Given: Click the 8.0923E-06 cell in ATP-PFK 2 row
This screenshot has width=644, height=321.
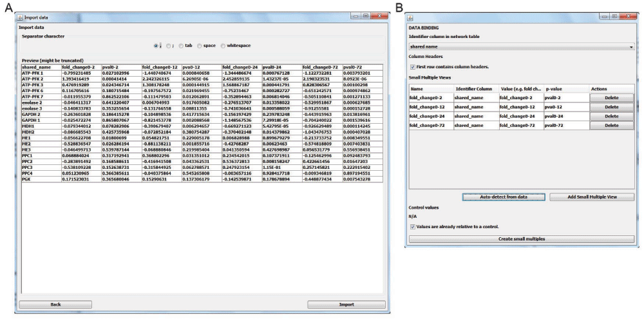Looking at the screenshot, I should tap(362, 78).
